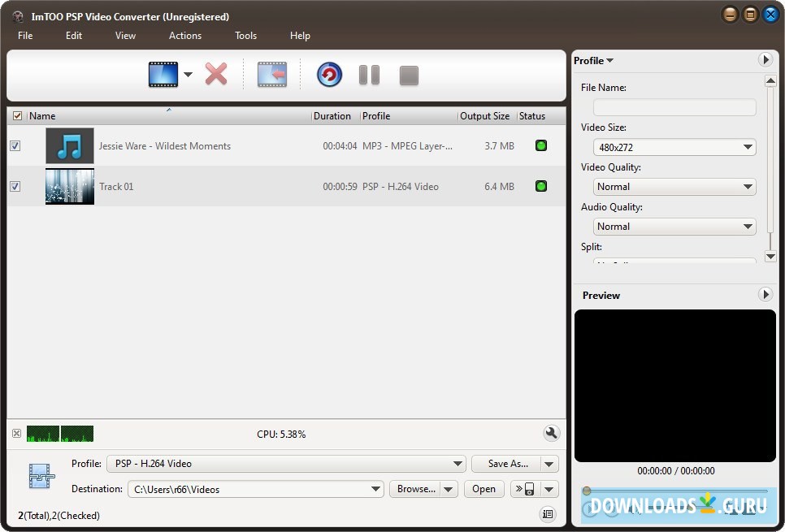
Task: Click the Add File film icon
Action: point(163,75)
